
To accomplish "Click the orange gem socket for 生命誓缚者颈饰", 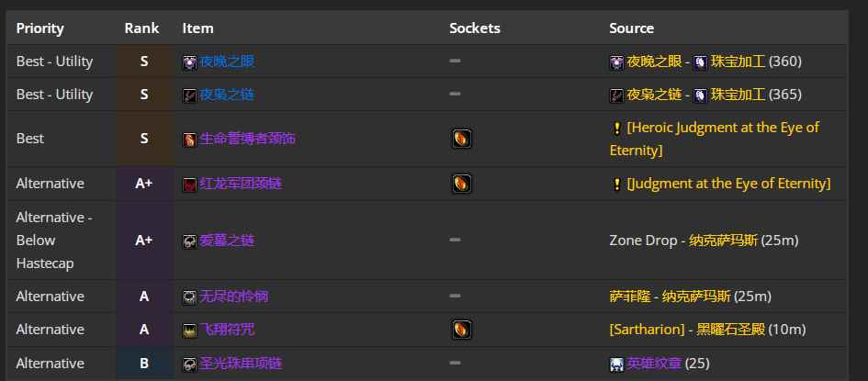I will pos(462,139).
